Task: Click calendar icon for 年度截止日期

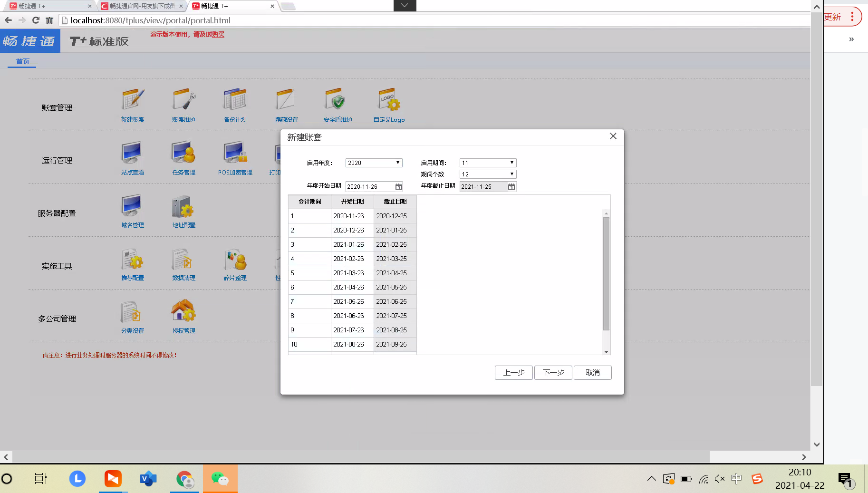Action: (511, 187)
